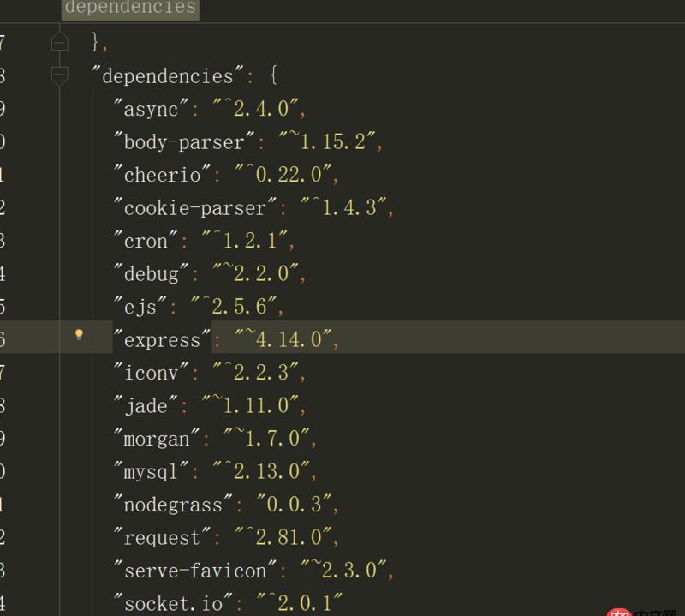
Task: Select the dependencies breadcrumb label at top
Action: (129, 9)
